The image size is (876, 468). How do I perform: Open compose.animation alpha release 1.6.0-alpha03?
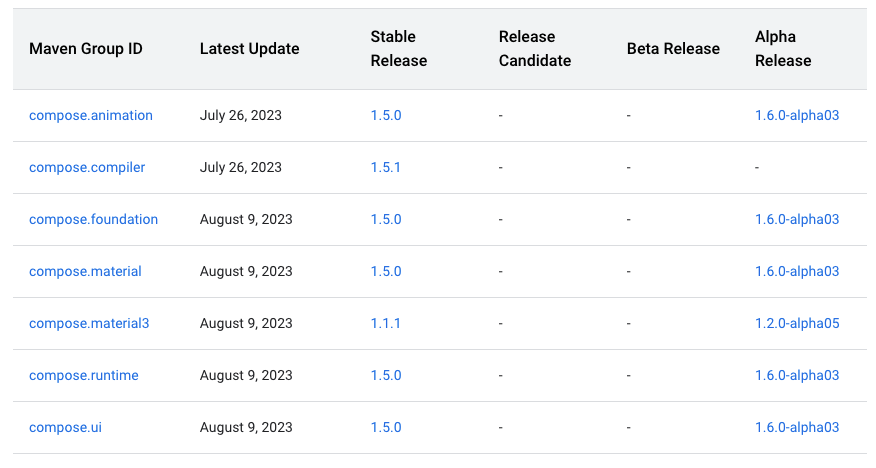(x=797, y=115)
